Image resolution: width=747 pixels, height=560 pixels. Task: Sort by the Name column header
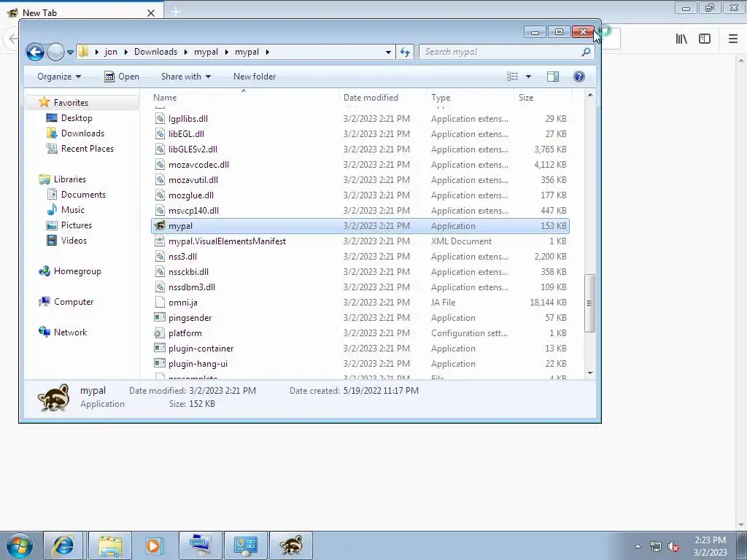(165, 98)
